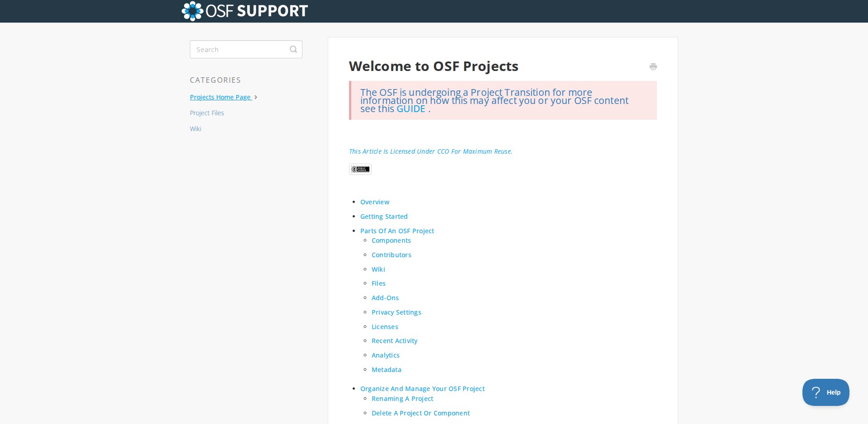Open the Analytics subsection link
Image resolution: width=868 pixels, height=424 pixels.
[x=386, y=355]
